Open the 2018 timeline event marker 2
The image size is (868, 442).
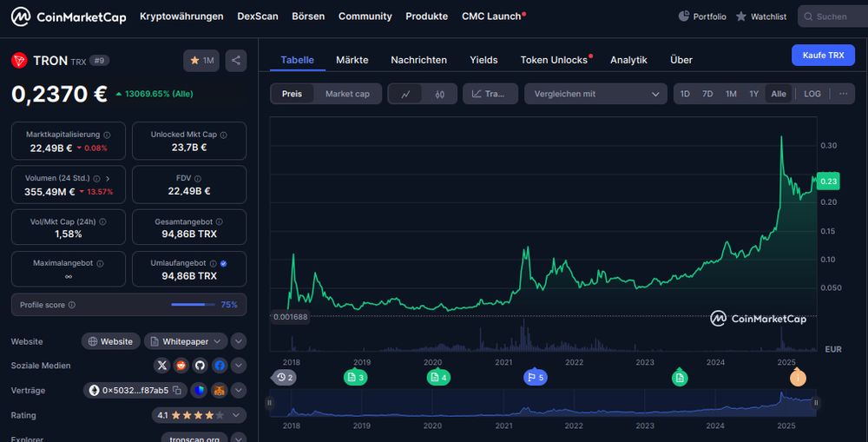284,377
